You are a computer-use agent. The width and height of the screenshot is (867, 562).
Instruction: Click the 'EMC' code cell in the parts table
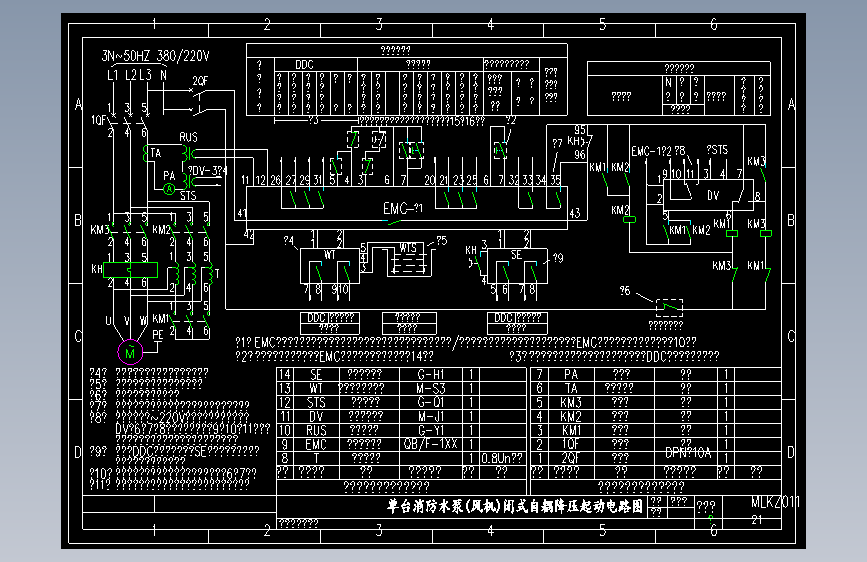coord(316,444)
